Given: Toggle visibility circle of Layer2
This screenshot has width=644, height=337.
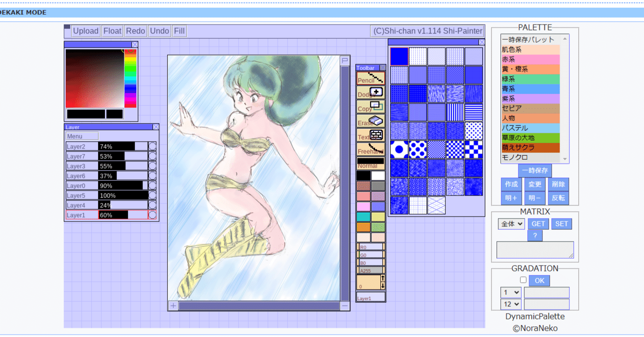Looking at the screenshot, I should coord(152,146).
